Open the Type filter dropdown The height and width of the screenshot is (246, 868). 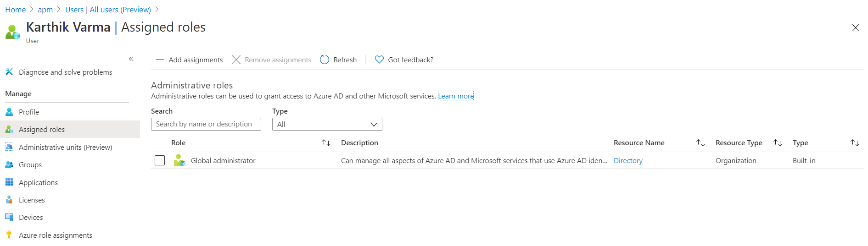pyautogui.click(x=327, y=124)
